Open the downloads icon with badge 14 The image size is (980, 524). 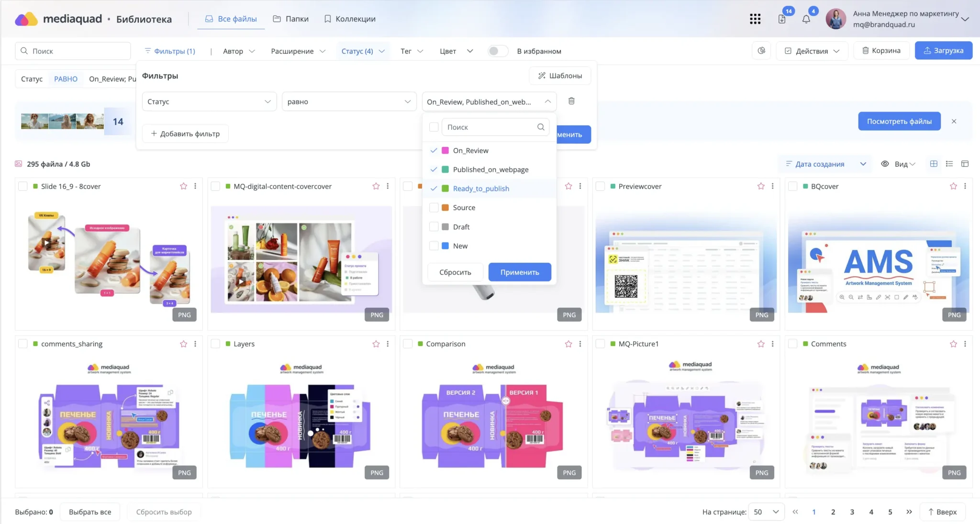pyautogui.click(x=782, y=19)
